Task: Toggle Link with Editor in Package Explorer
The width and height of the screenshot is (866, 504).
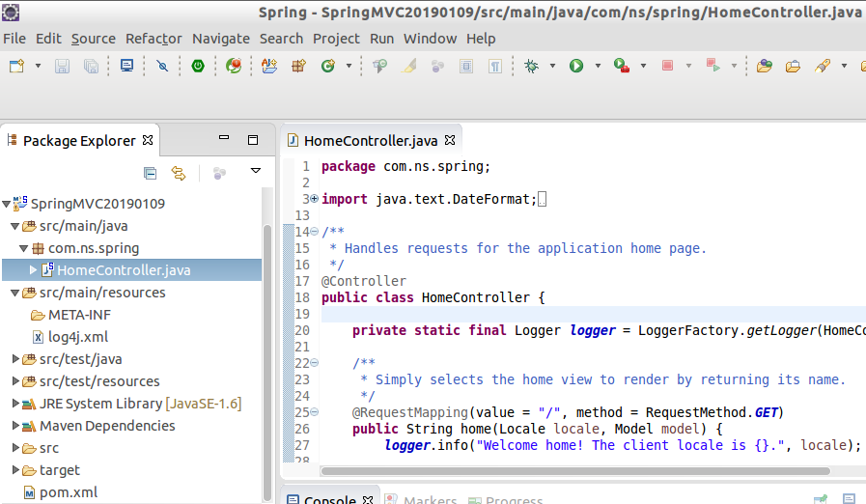Action: point(179,174)
